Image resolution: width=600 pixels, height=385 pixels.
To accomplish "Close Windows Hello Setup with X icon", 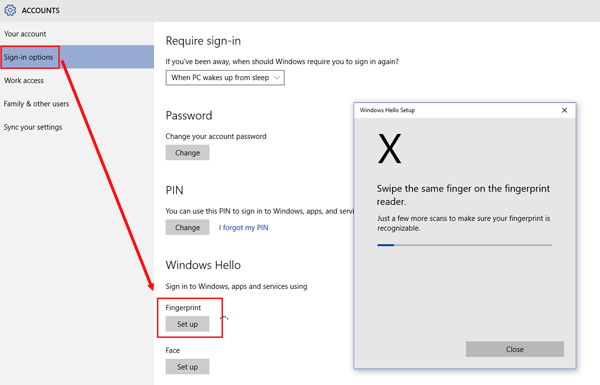I will [x=564, y=110].
